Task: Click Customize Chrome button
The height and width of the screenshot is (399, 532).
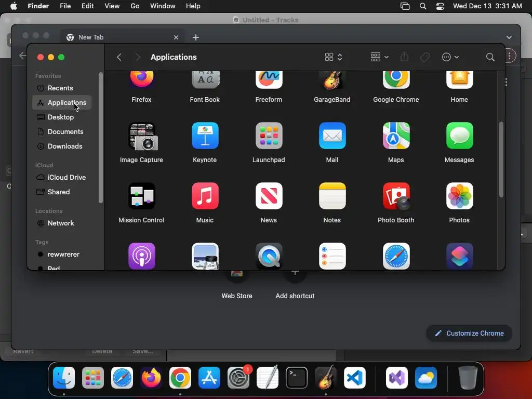Action: (x=469, y=333)
